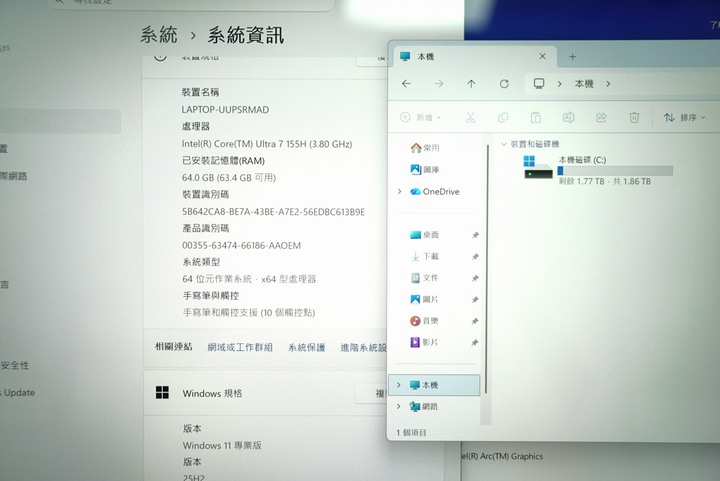
Task: Click the C: drive usage bar
Action: (x=615, y=171)
